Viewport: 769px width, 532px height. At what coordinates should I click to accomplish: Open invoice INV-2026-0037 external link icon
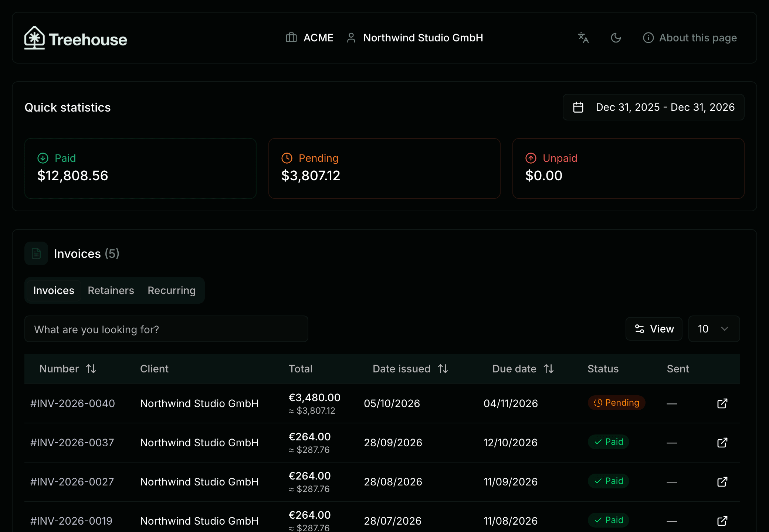coord(722,443)
